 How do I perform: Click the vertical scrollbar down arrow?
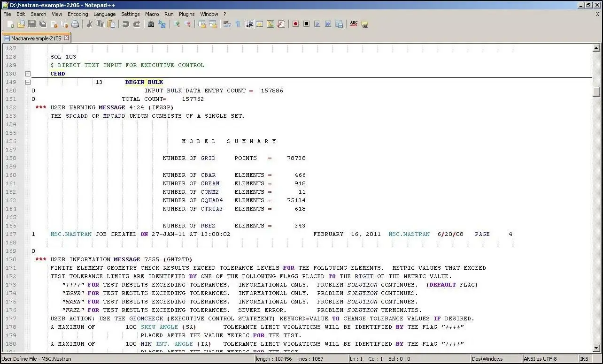point(596,348)
